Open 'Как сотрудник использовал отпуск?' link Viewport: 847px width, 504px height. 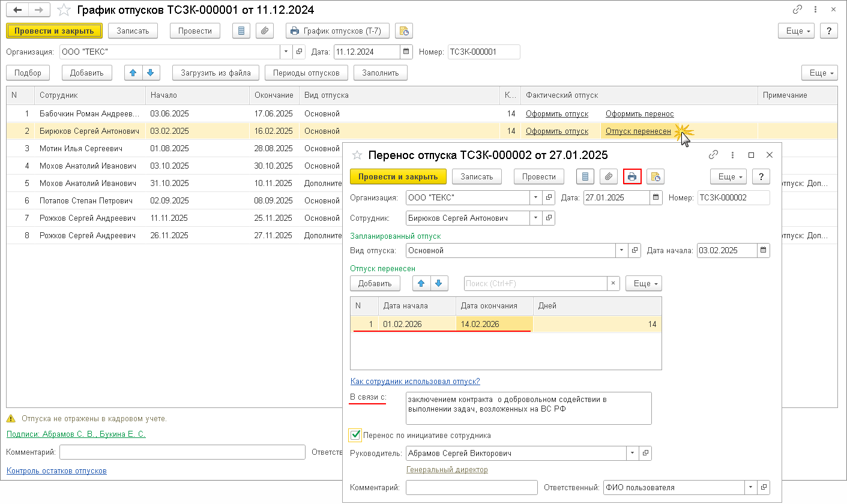[x=415, y=381]
